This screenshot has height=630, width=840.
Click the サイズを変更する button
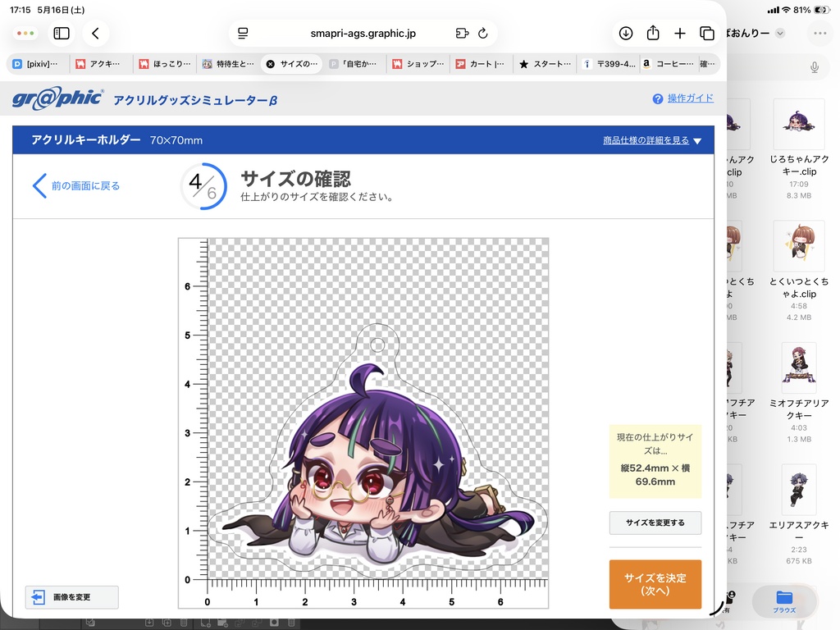coord(655,523)
